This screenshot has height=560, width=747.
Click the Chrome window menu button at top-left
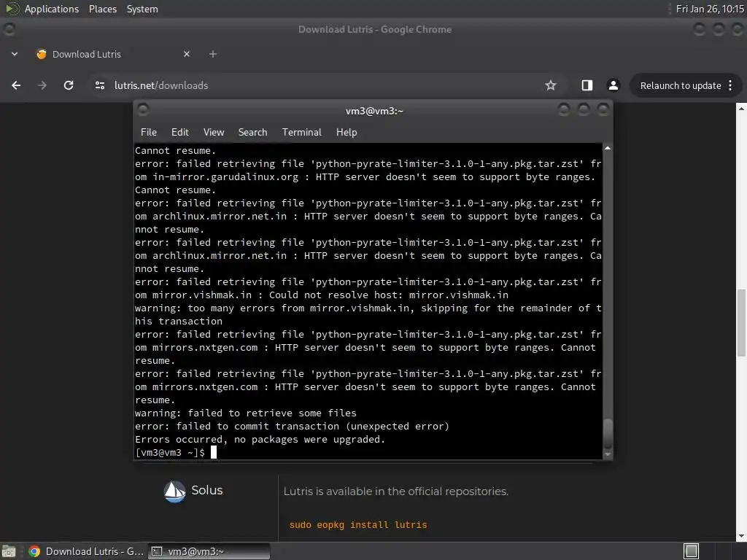point(9,29)
